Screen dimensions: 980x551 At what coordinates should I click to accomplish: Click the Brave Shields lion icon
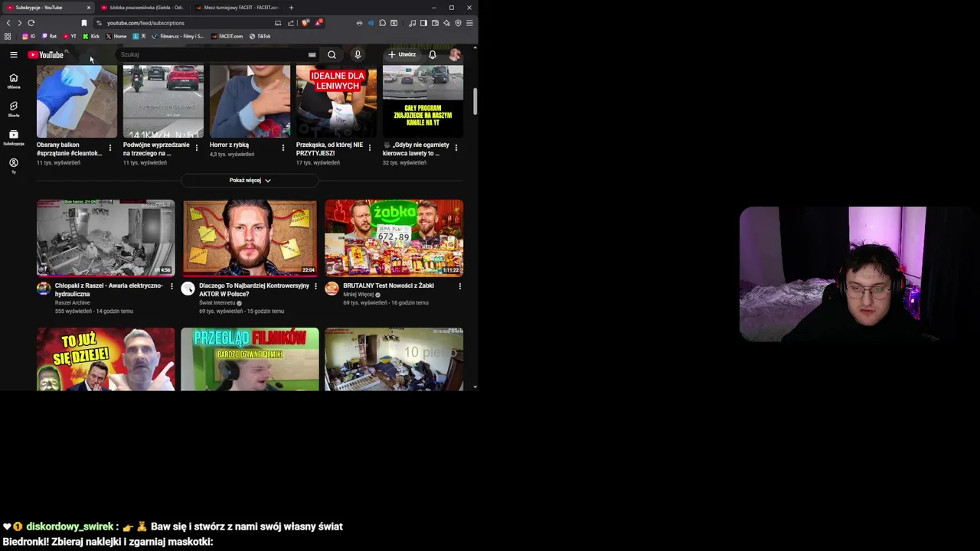tap(305, 23)
